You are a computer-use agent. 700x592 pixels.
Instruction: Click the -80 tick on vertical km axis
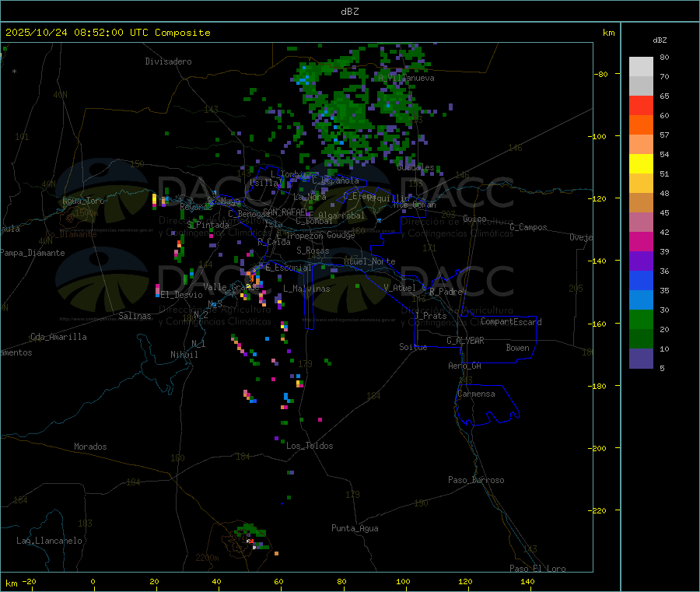[x=601, y=74]
